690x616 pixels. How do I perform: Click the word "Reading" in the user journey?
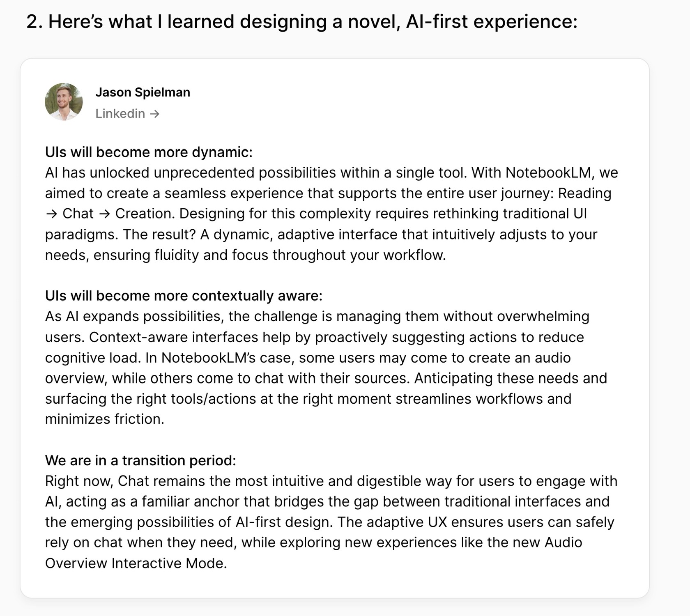click(584, 193)
